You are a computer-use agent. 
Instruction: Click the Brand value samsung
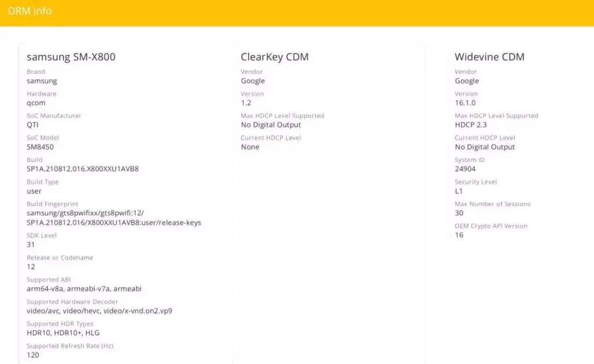(42, 81)
